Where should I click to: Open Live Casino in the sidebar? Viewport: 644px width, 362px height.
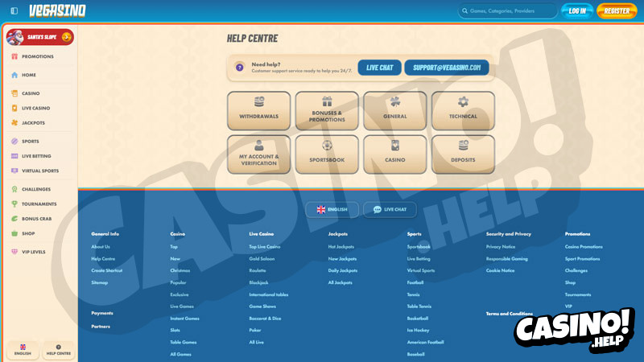click(x=31, y=109)
